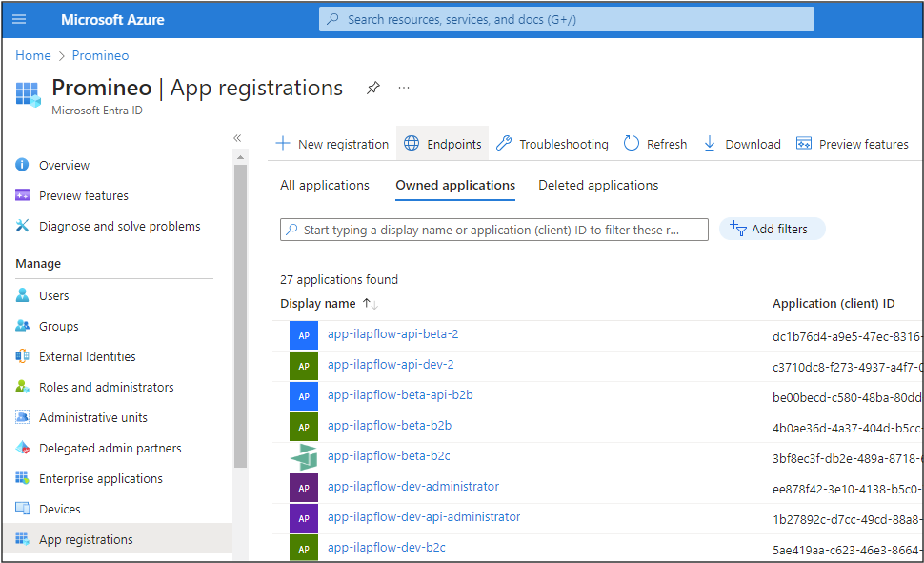Screen dimensions: 924x563
Task: Focus the display name filter field
Action: click(493, 230)
